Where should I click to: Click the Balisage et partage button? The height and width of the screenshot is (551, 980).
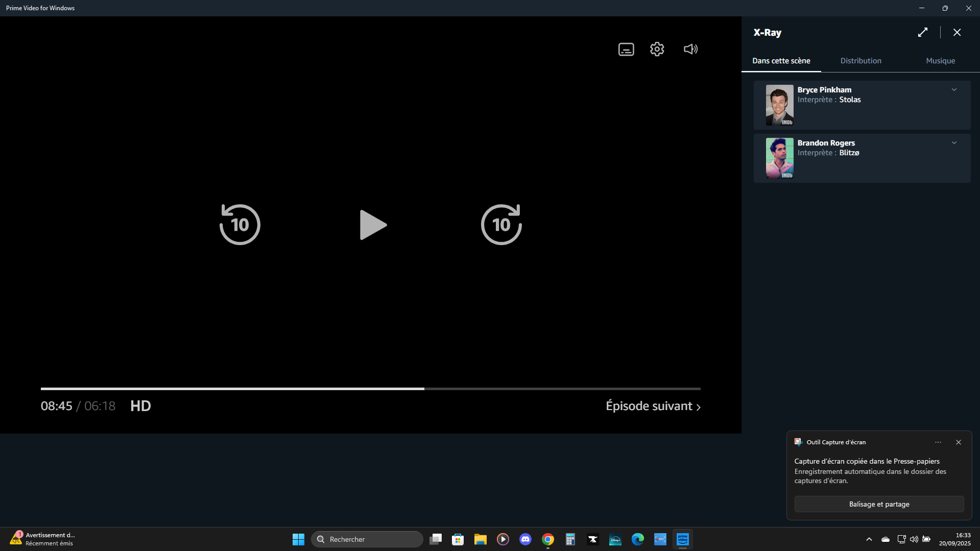pos(879,504)
